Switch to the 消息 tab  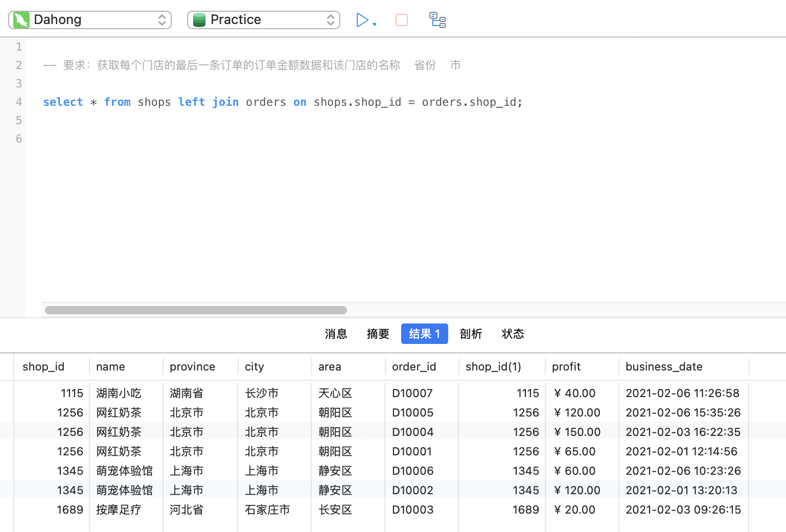336,334
